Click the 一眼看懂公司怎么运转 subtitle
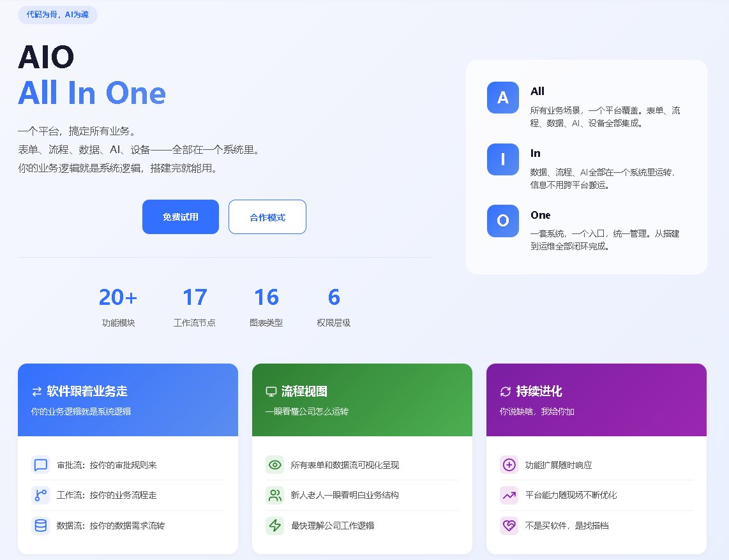This screenshot has height=560, width=729. 307,411
